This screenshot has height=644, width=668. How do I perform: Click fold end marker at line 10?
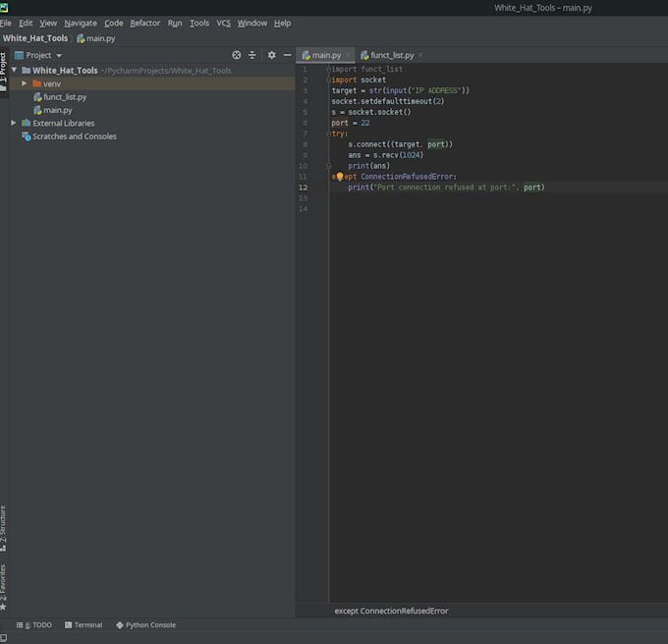click(328, 166)
